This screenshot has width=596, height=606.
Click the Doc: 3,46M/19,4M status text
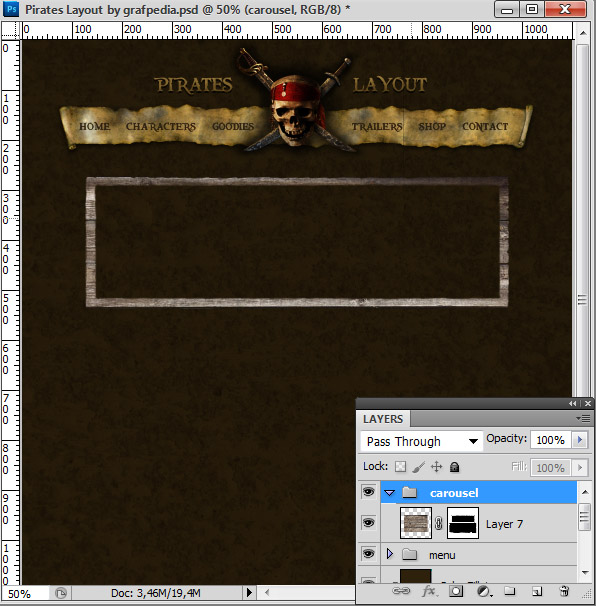coord(155,593)
